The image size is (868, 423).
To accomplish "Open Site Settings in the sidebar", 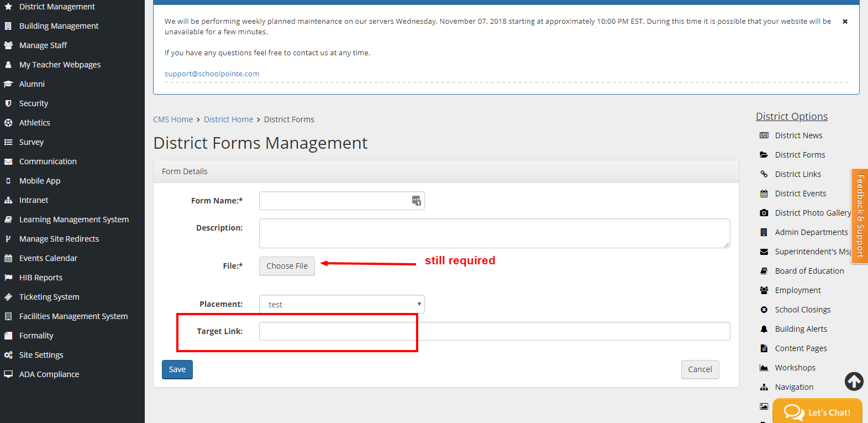I will [41, 355].
